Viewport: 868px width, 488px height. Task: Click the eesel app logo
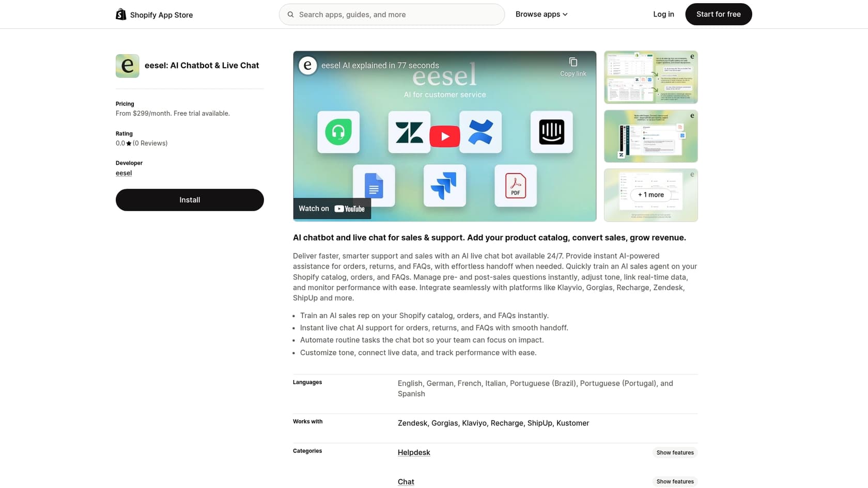[127, 66]
